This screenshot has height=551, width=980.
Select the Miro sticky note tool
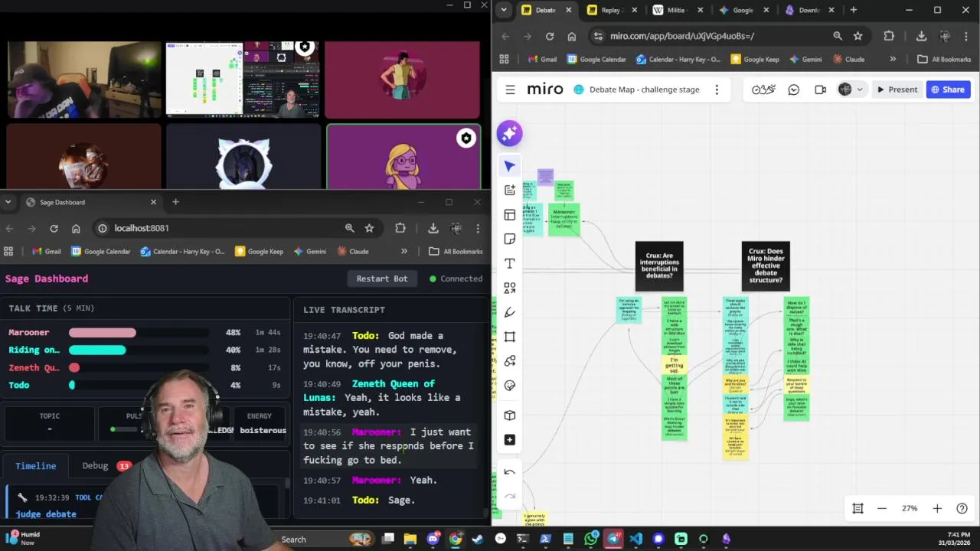pos(510,240)
